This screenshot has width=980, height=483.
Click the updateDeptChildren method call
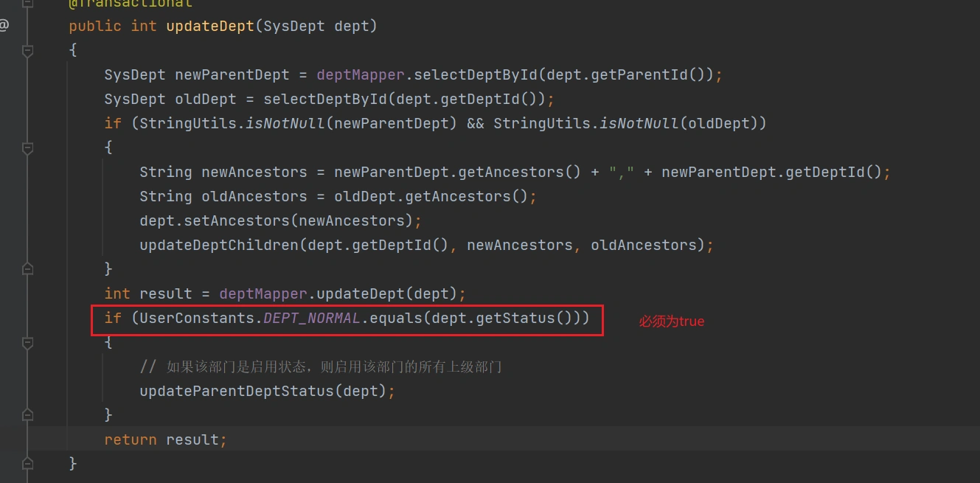tap(218, 245)
